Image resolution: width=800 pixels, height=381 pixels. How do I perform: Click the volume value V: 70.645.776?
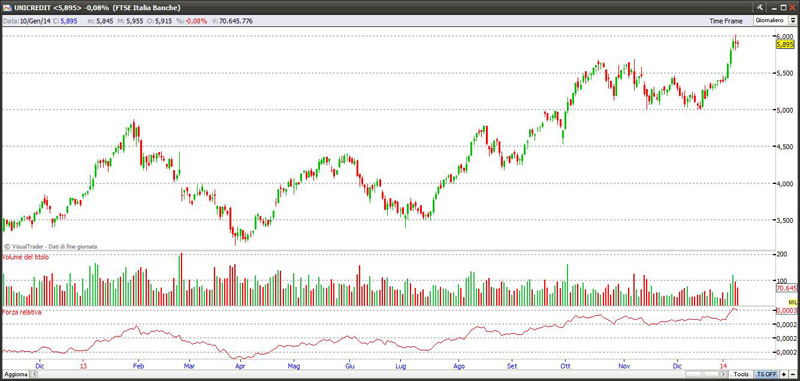pos(232,21)
